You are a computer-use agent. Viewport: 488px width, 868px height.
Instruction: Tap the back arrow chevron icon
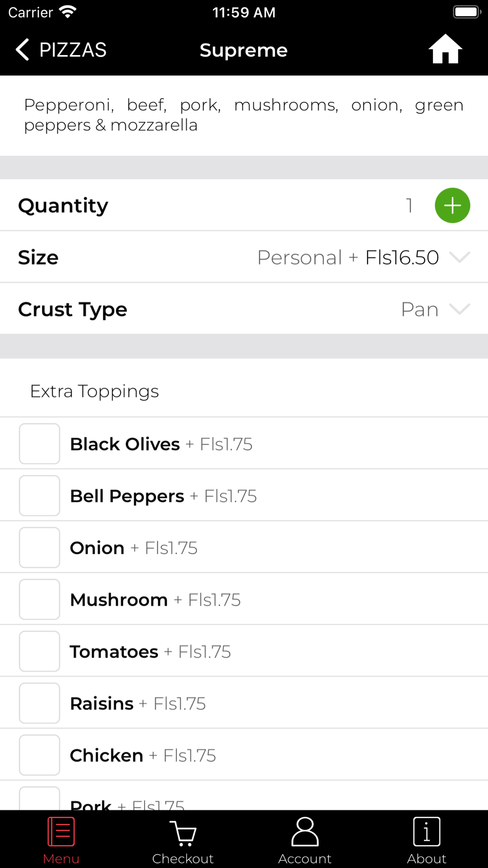pos(22,49)
